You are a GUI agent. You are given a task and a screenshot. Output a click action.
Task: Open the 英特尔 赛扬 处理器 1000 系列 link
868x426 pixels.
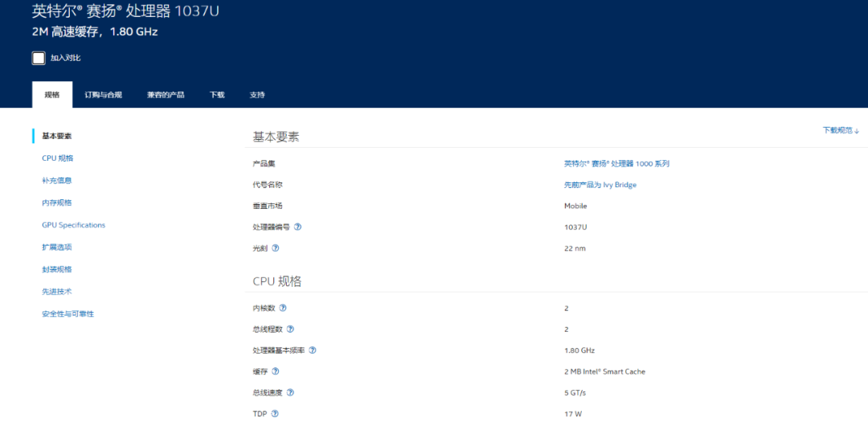616,163
